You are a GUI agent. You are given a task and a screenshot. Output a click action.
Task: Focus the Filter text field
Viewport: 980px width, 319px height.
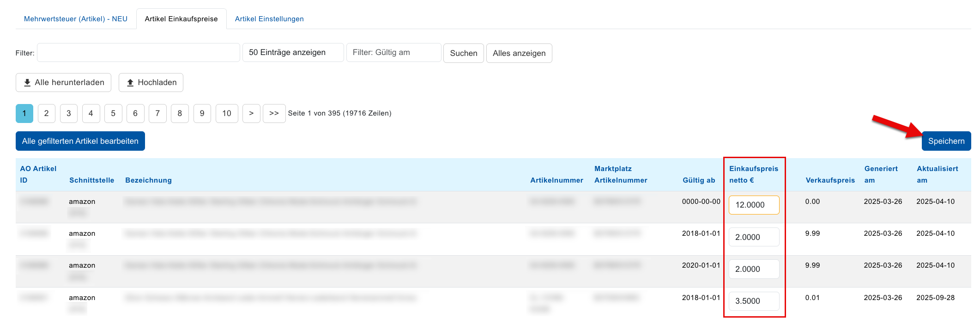[139, 53]
